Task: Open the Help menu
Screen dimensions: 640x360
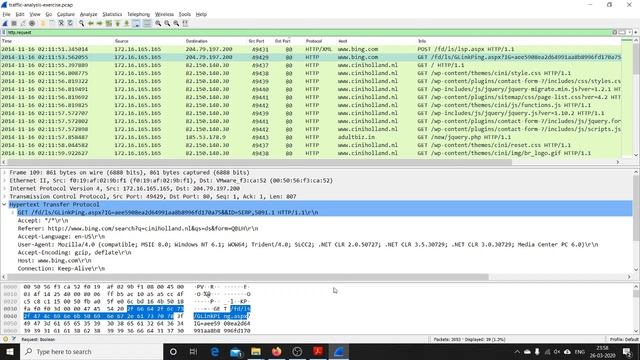Action: [x=201, y=14]
